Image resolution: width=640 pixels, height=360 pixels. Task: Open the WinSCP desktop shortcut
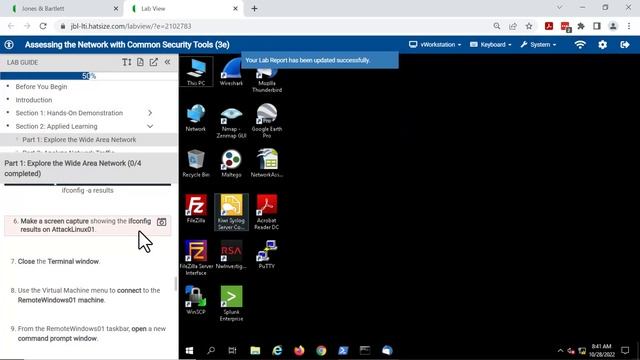[x=196, y=301]
